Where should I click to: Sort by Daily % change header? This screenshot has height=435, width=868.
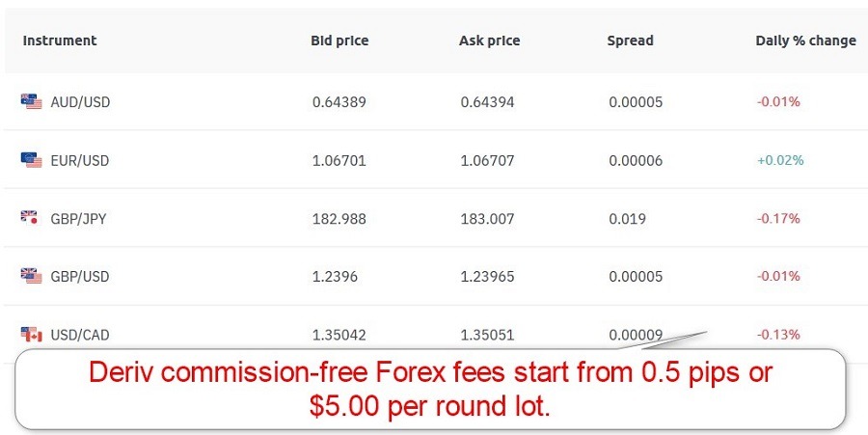pos(805,41)
